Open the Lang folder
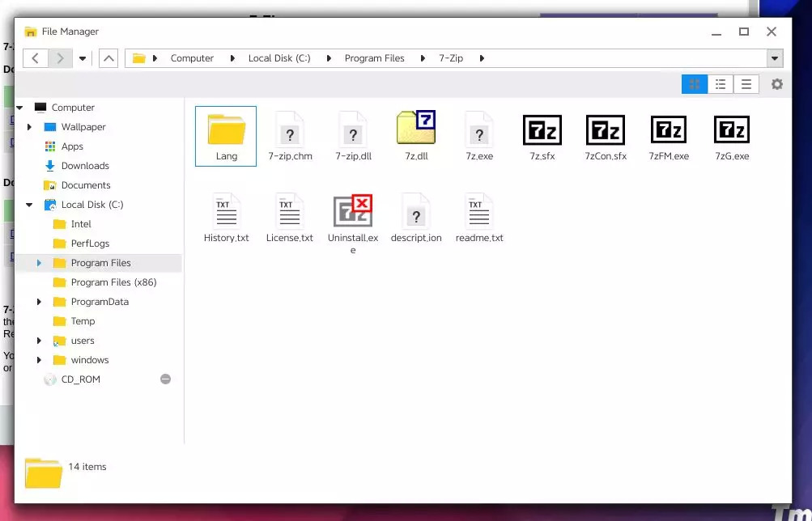This screenshot has height=521, width=812. [226, 131]
